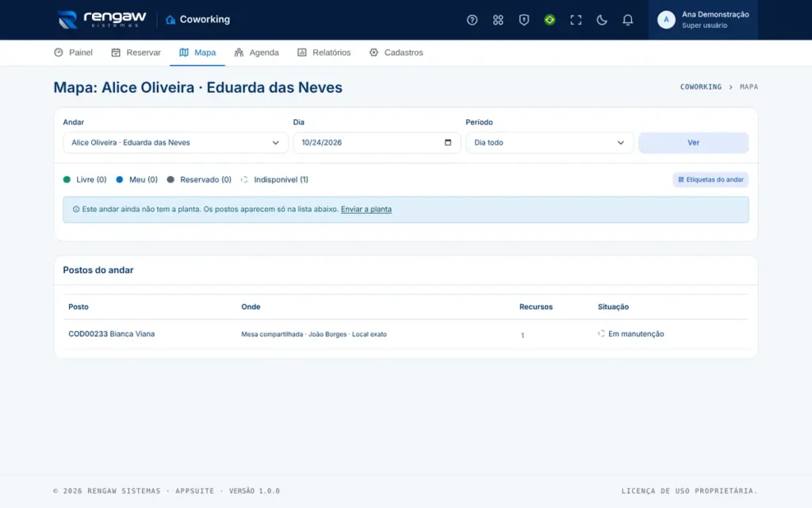Click the Painel gauge icon

pyautogui.click(x=59, y=52)
